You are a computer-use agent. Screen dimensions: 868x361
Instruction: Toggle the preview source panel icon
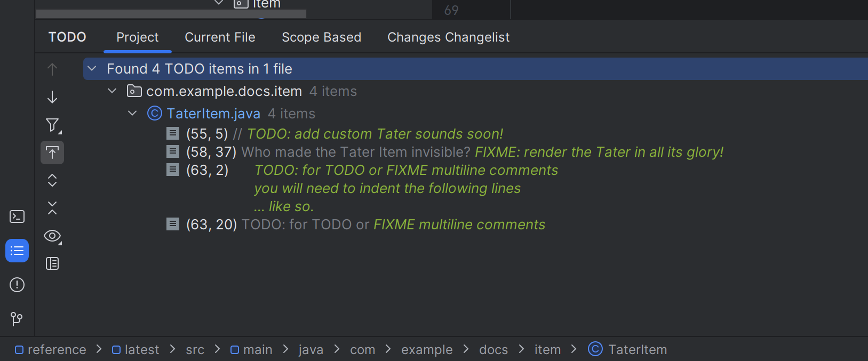tap(52, 263)
